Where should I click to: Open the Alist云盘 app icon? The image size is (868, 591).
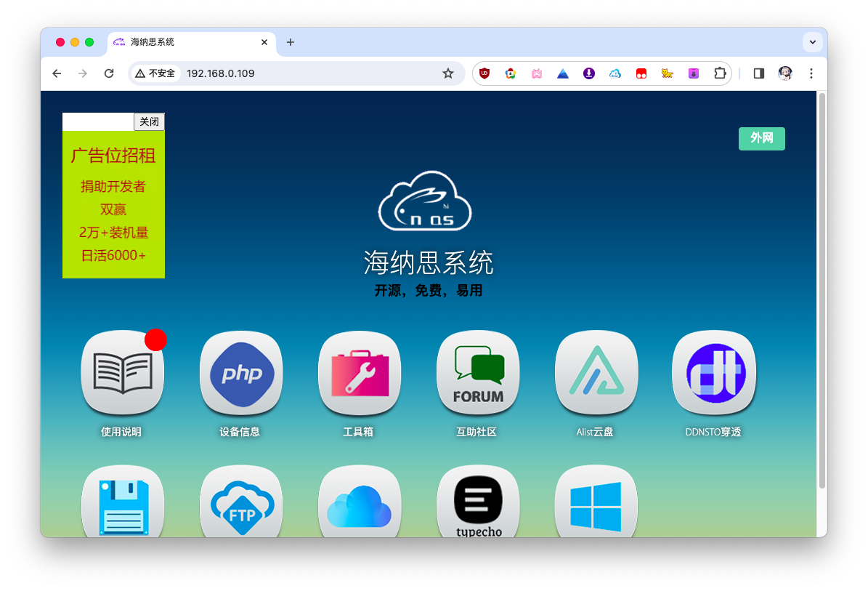596,373
